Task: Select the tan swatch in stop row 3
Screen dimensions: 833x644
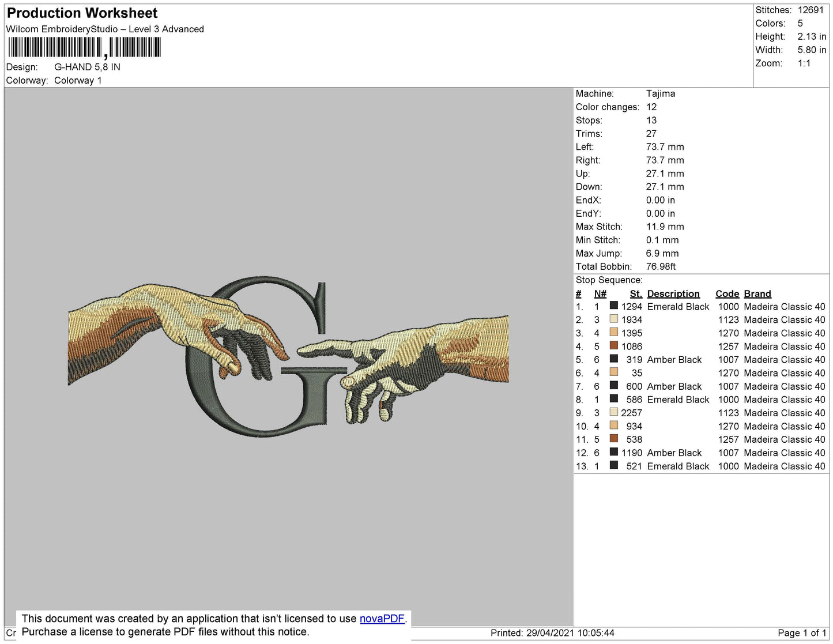Action: 614,332
